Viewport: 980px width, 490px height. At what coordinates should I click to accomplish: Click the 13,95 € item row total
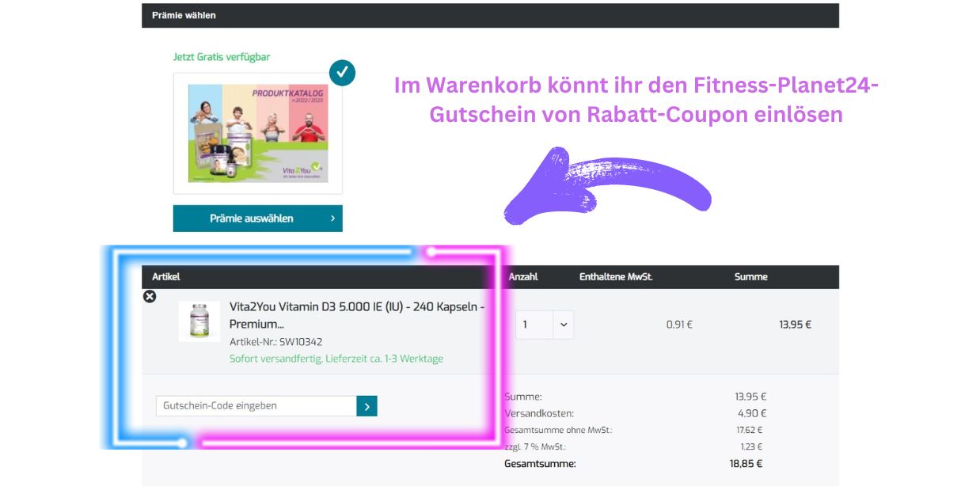795,325
